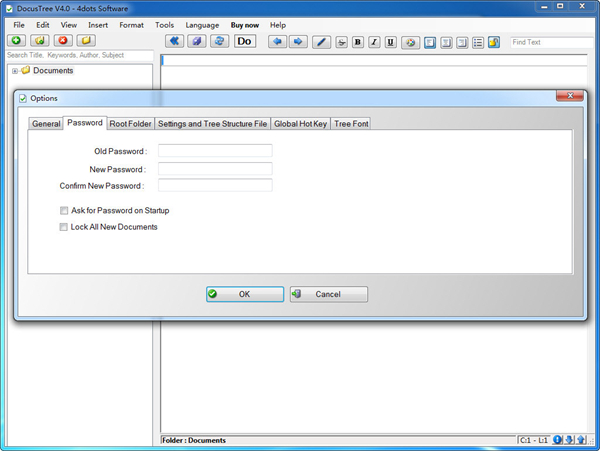Click the 'Do' toolbar button
Image resolution: width=600 pixels, height=451 pixels.
coord(245,41)
